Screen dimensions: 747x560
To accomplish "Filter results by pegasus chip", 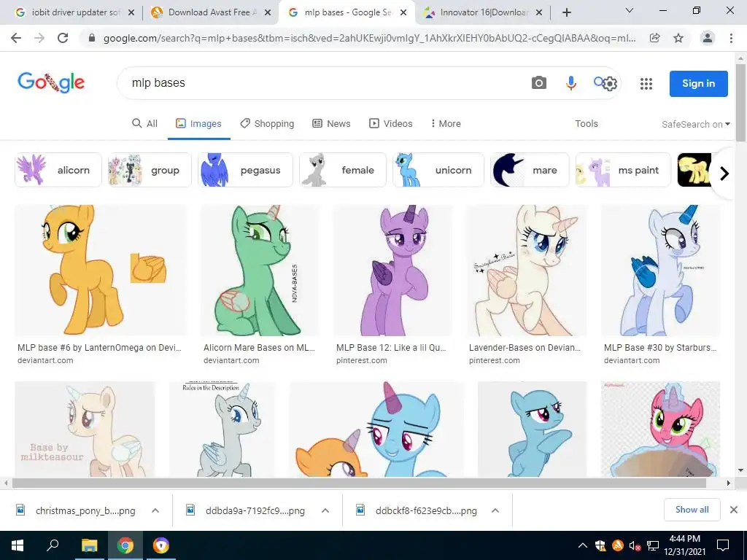I will pos(245,170).
